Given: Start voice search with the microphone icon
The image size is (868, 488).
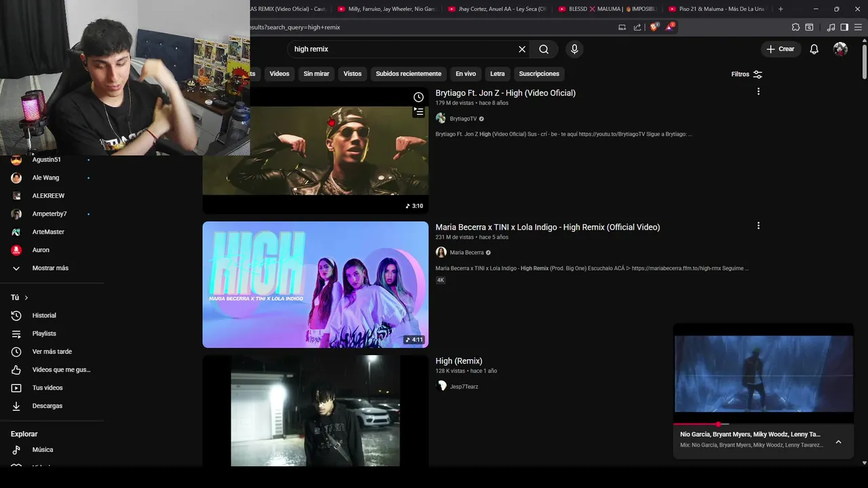Looking at the screenshot, I should click(x=574, y=49).
